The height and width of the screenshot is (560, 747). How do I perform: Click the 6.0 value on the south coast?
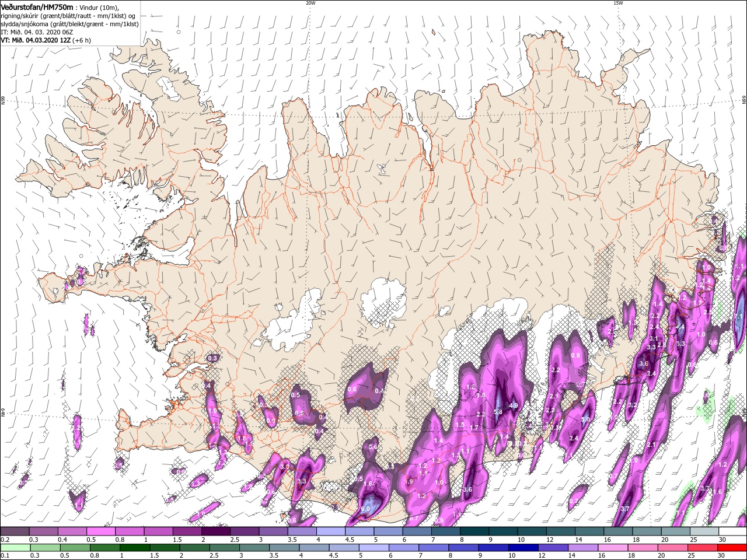(x=365, y=509)
